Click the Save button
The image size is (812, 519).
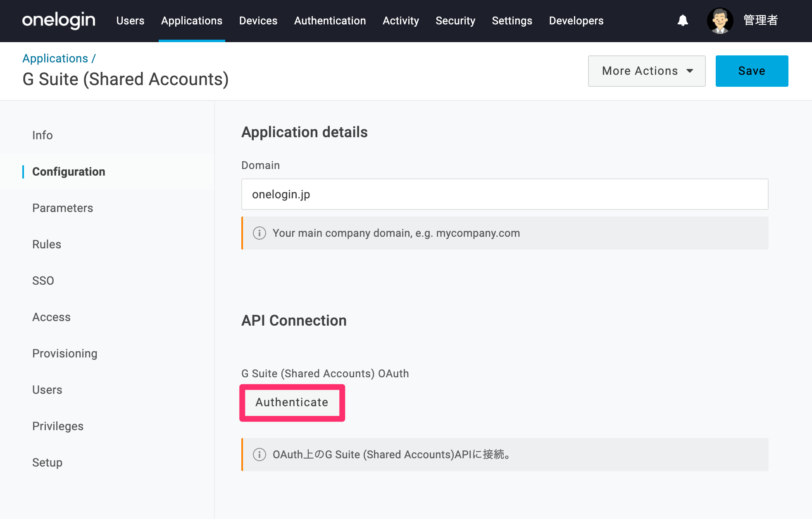(752, 71)
